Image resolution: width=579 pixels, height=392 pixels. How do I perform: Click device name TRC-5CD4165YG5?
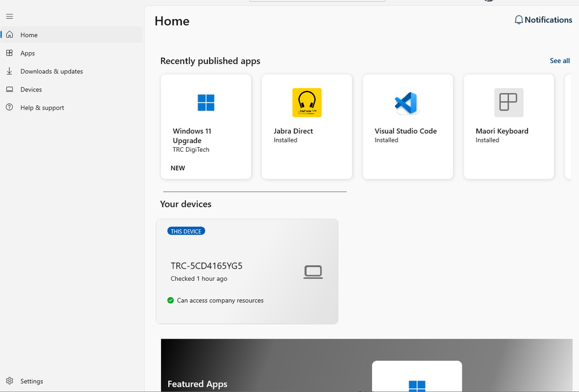pyautogui.click(x=206, y=266)
